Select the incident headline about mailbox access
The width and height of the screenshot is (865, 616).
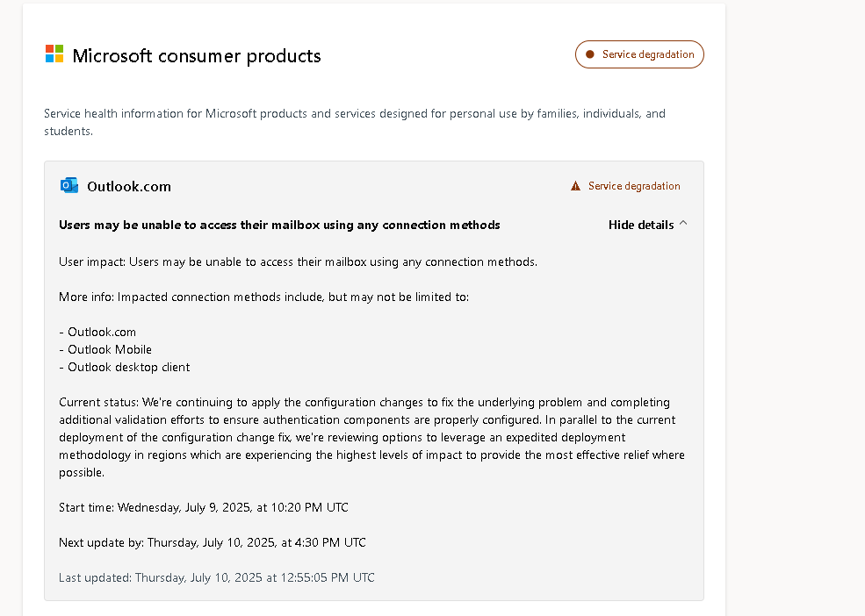point(279,225)
